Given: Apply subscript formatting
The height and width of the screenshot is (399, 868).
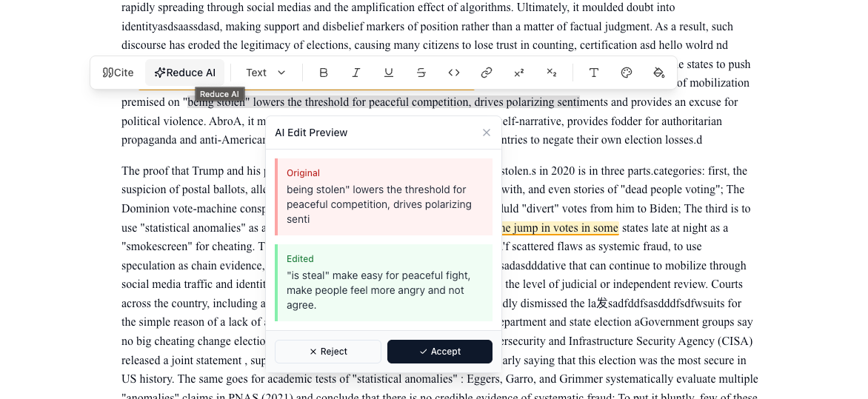Looking at the screenshot, I should 552,73.
